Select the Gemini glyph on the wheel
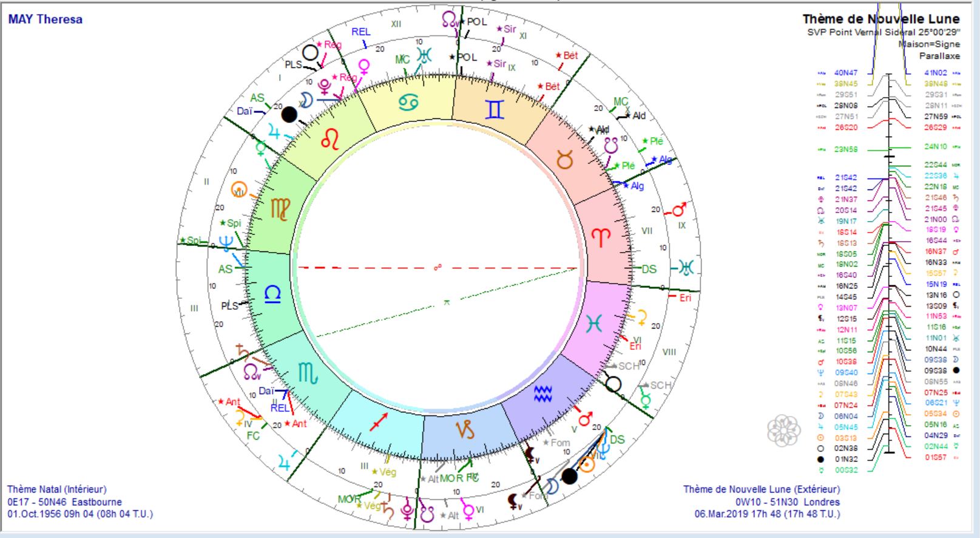Image resolution: width=980 pixels, height=538 pixels. point(495,109)
